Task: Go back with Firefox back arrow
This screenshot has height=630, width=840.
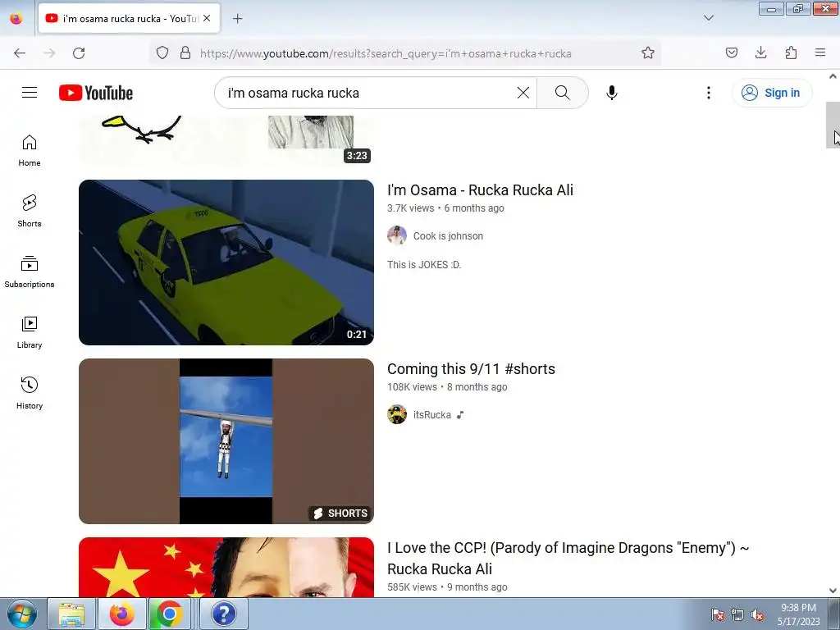Action: 20,53
